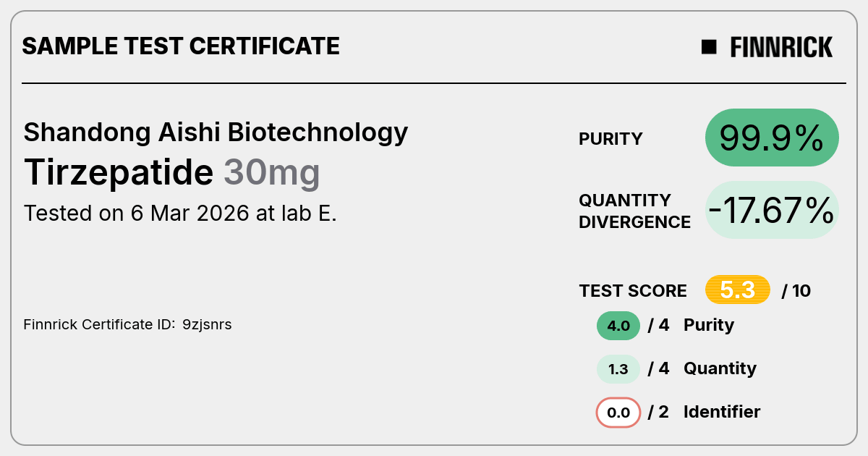The image size is (868, 456).
Task: Click the 30mg dosage label
Action: pos(271,172)
